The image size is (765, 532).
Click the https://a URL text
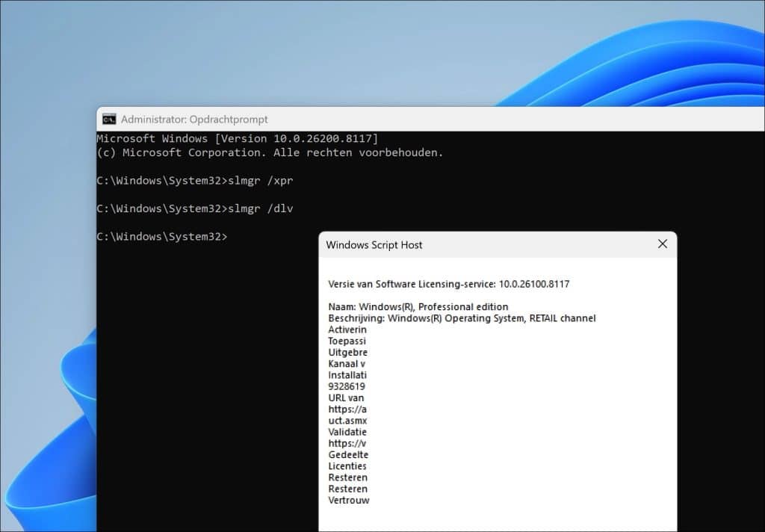pyautogui.click(x=347, y=409)
